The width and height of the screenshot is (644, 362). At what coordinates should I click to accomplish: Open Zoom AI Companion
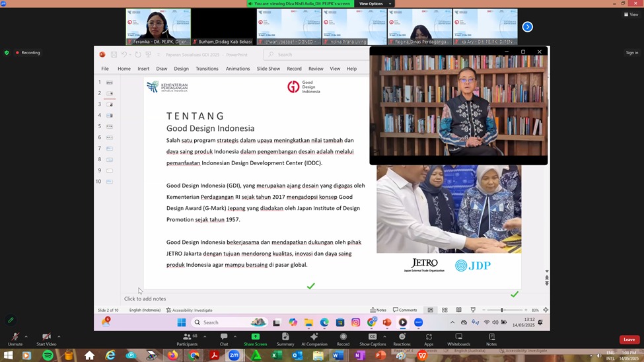point(314,340)
